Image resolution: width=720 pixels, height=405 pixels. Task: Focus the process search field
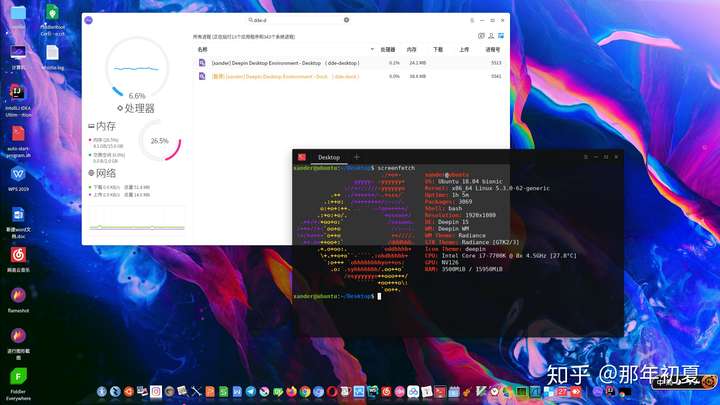pos(298,20)
